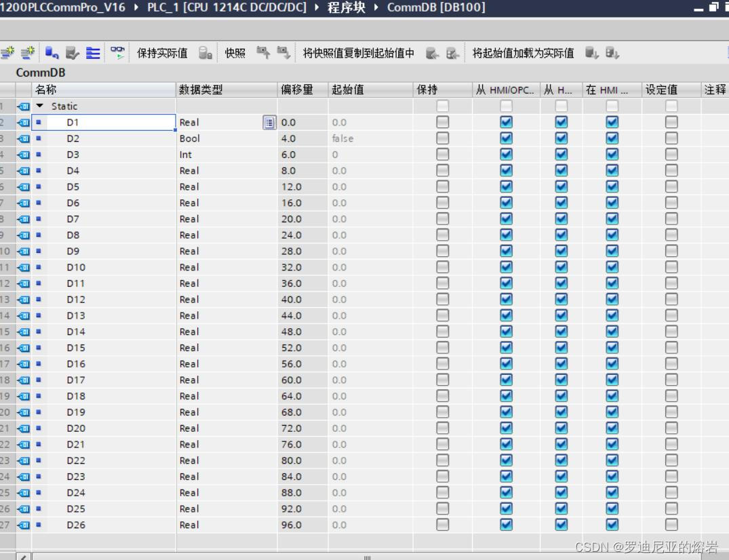Click the first snapshot icon after 快照

[263, 53]
